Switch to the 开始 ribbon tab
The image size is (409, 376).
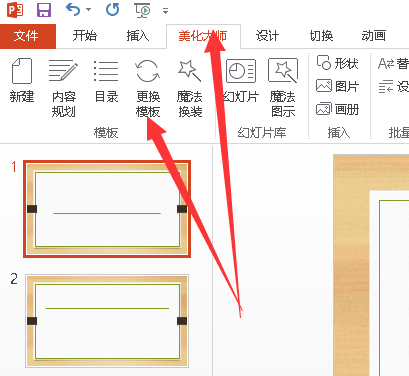point(85,36)
